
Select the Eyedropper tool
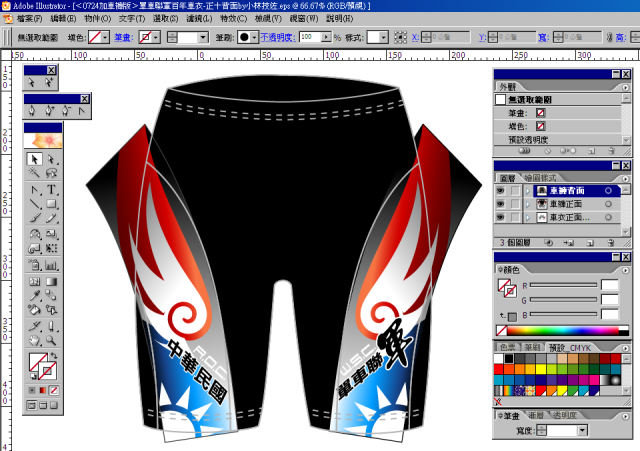pos(34,295)
